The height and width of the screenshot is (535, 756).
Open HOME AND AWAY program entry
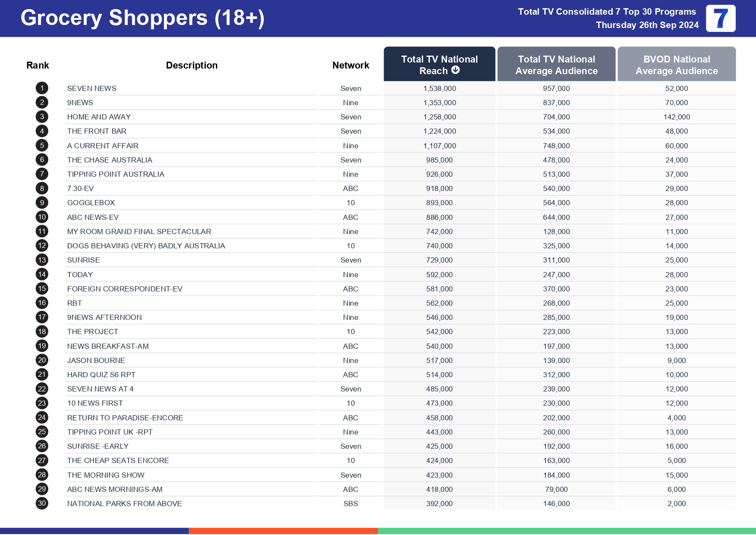pyautogui.click(x=99, y=117)
